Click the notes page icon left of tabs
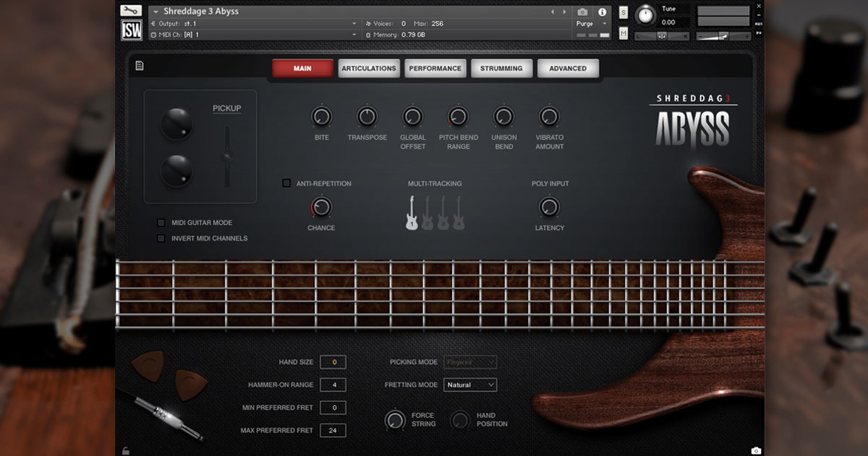Viewport: 868px width, 456px height. pos(140,66)
